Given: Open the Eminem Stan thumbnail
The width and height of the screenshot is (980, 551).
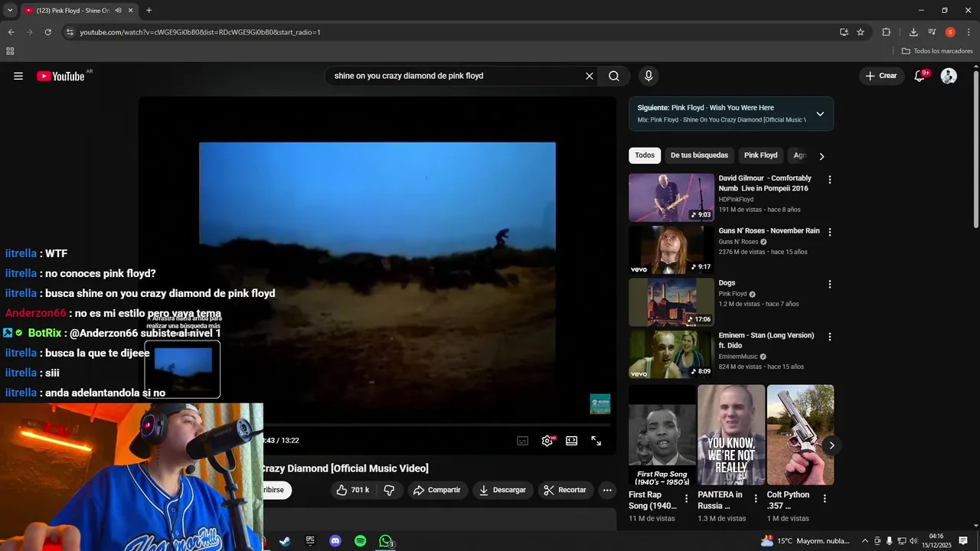Looking at the screenshot, I should 671,354.
